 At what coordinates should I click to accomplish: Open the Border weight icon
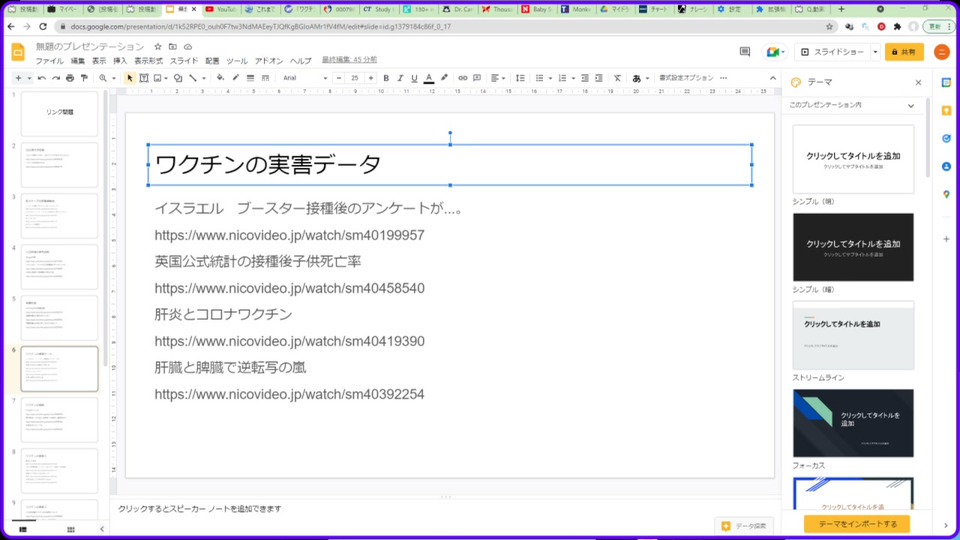[x=250, y=78]
